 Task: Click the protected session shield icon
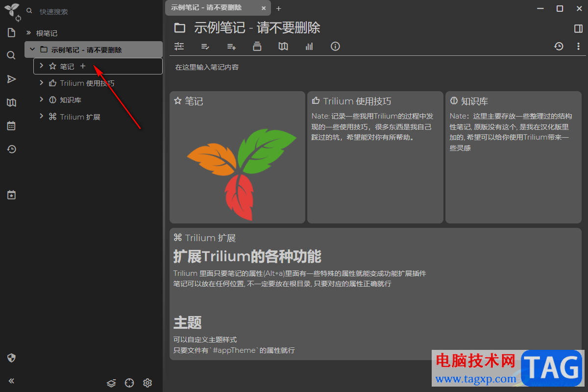pyautogui.click(x=11, y=358)
